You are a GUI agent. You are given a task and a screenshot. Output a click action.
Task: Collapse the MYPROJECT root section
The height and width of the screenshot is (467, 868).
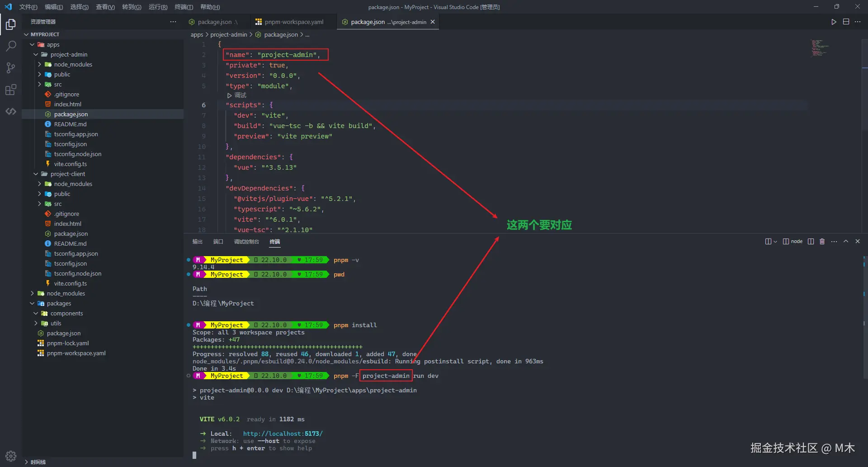tap(26, 34)
